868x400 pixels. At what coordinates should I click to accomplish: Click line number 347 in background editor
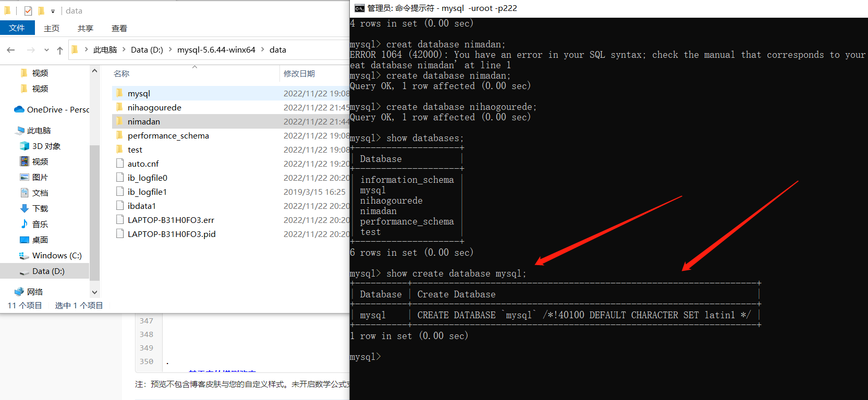pyautogui.click(x=146, y=321)
